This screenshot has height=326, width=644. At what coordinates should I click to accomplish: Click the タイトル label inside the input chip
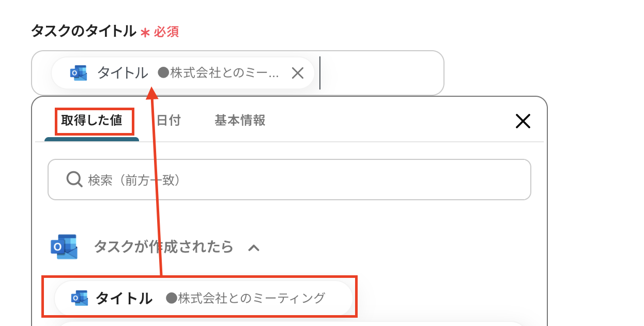point(122,73)
